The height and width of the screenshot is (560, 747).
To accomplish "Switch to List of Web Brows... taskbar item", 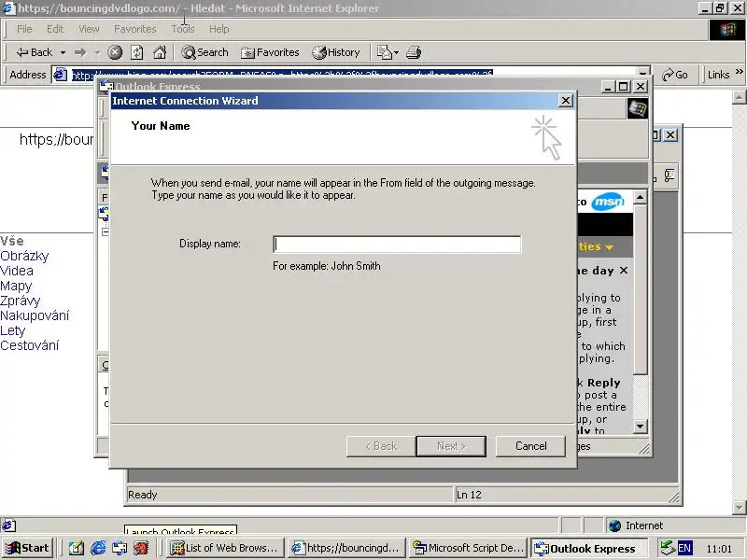I will click(x=226, y=548).
